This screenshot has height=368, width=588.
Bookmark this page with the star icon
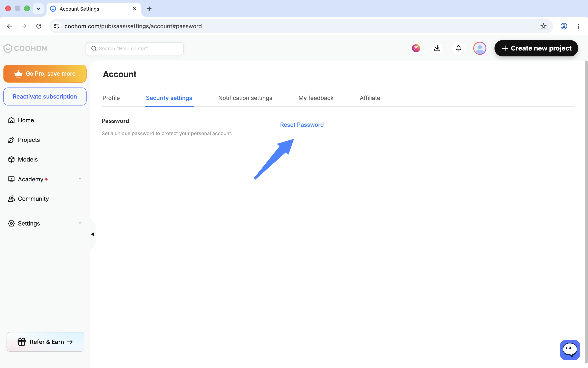pyautogui.click(x=543, y=26)
